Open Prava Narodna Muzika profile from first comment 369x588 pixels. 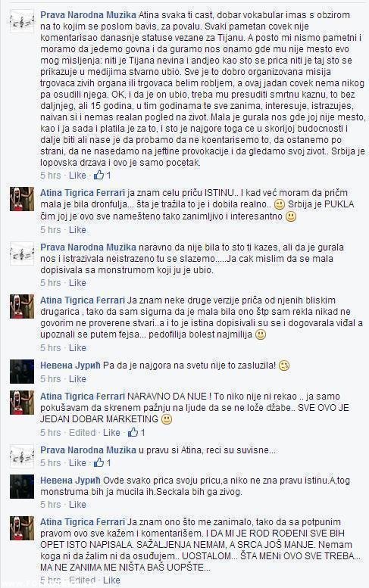click(x=88, y=15)
